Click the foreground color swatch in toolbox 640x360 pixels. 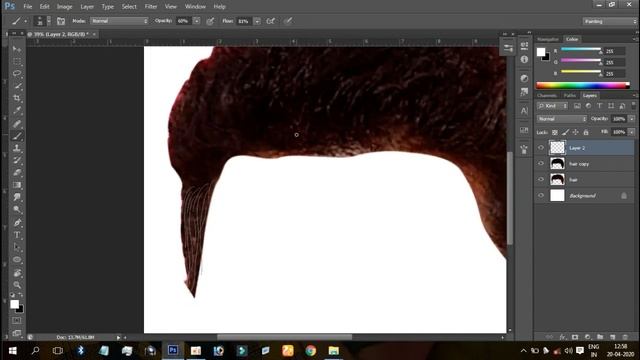point(14,304)
